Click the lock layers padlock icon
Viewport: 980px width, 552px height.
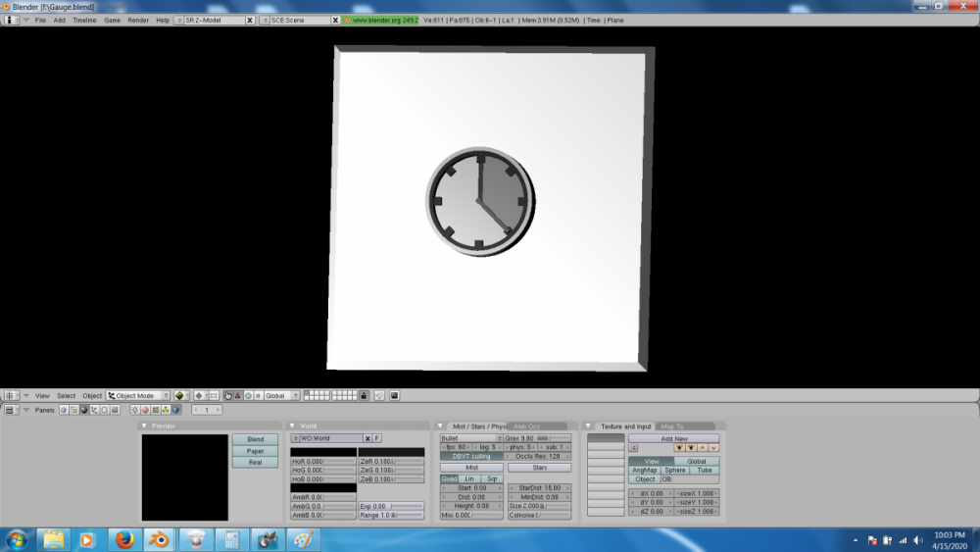pos(364,395)
